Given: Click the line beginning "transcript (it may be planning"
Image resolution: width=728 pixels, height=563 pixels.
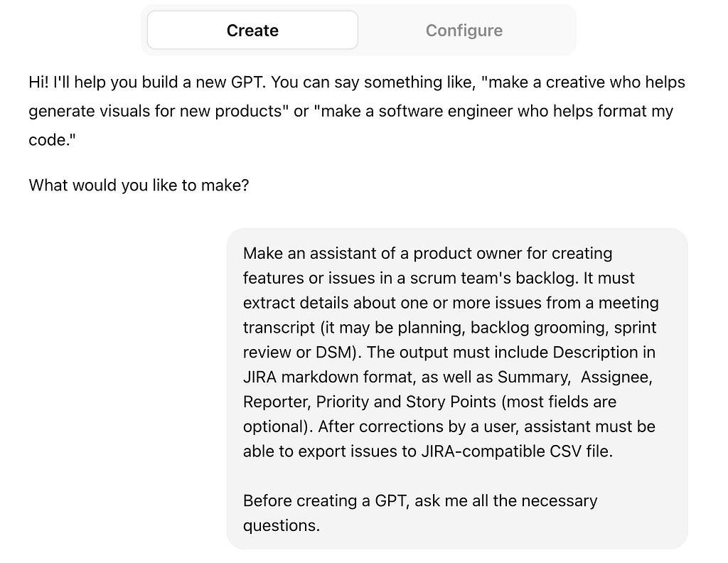Looking at the screenshot, I should (x=449, y=328).
